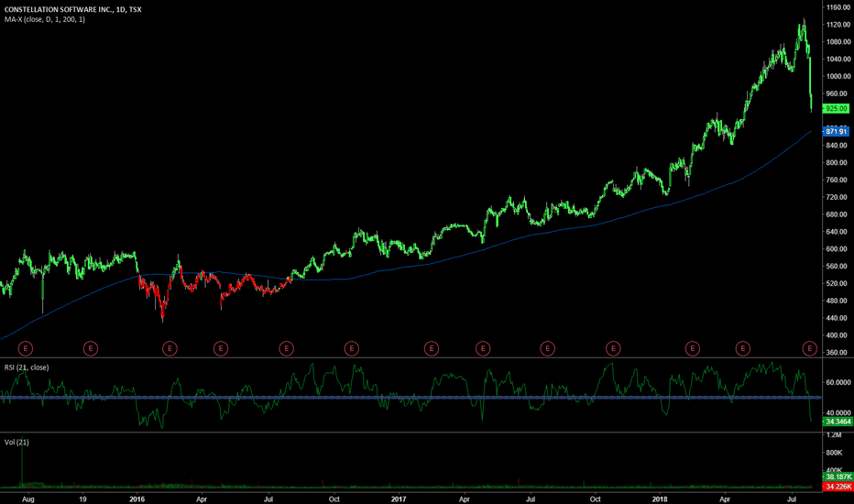
Task: Select the MA-X (close, D, 1, 200, 1) legend
Action: click(45, 19)
